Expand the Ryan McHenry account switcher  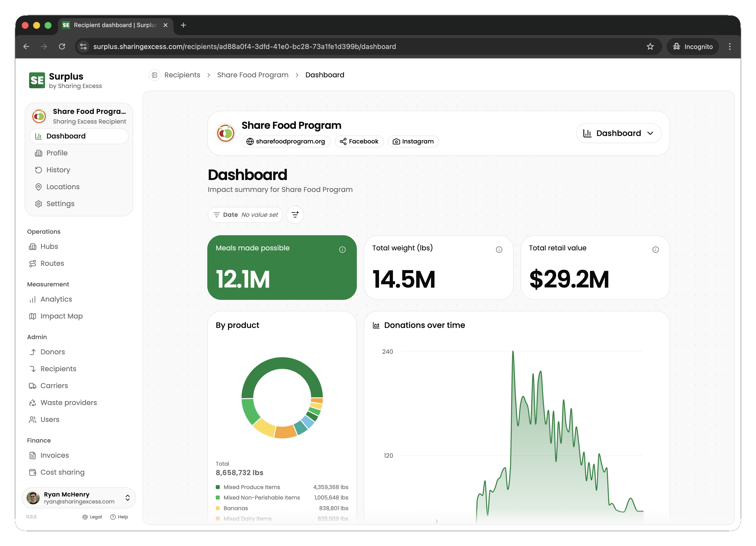[x=127, y=498]
